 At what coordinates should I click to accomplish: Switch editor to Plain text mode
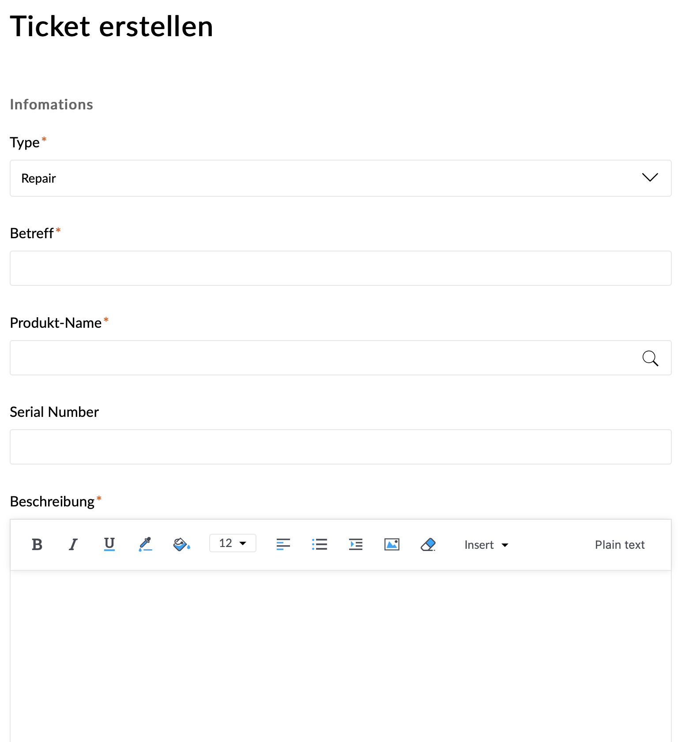[x=620, y=545]
